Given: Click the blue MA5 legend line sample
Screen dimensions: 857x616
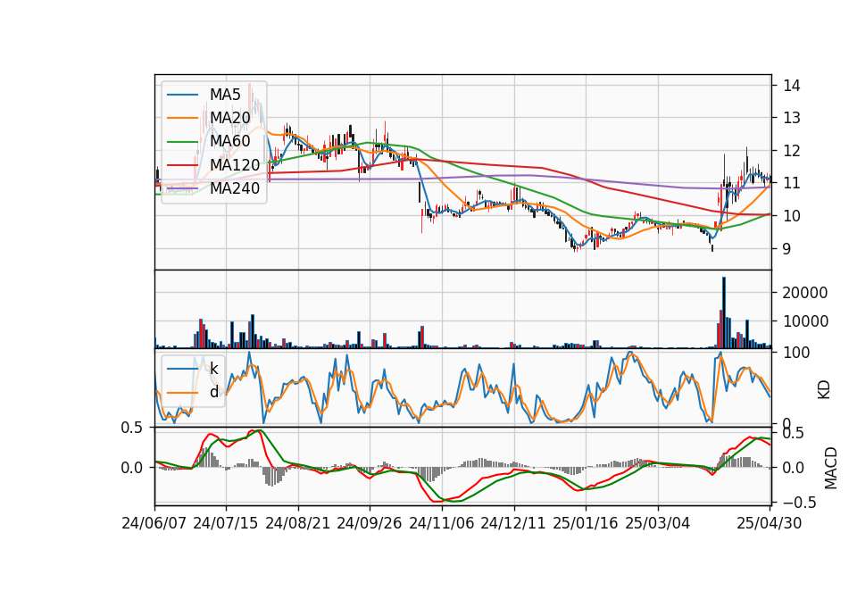Looking at the screenshot, I should coord(182,96).
